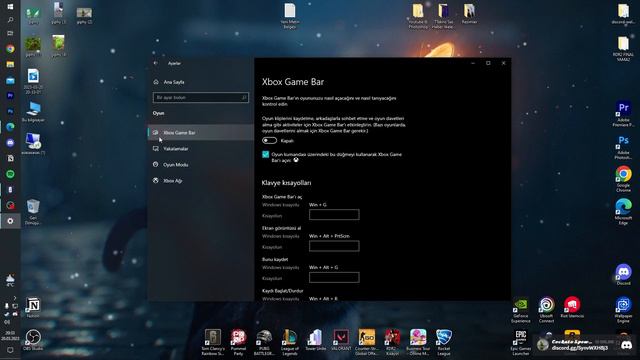
Task: Click the Settings gear on the taskbar
Action: click(10, 221)
